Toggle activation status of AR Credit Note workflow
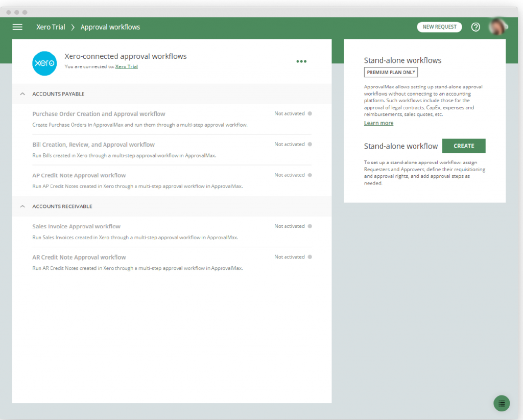The height and width of the screenshot is (420, 523). [x=310, y=257]
